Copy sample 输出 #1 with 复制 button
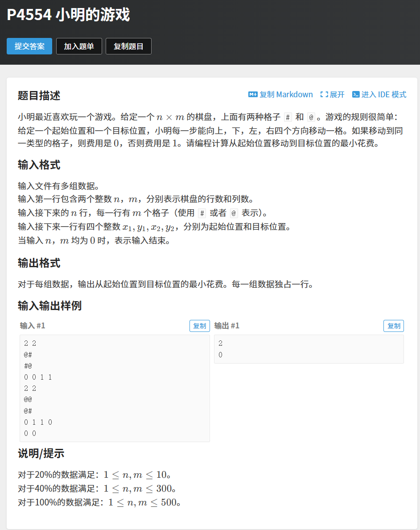This screenshot has height=530, width=420. 394,326
